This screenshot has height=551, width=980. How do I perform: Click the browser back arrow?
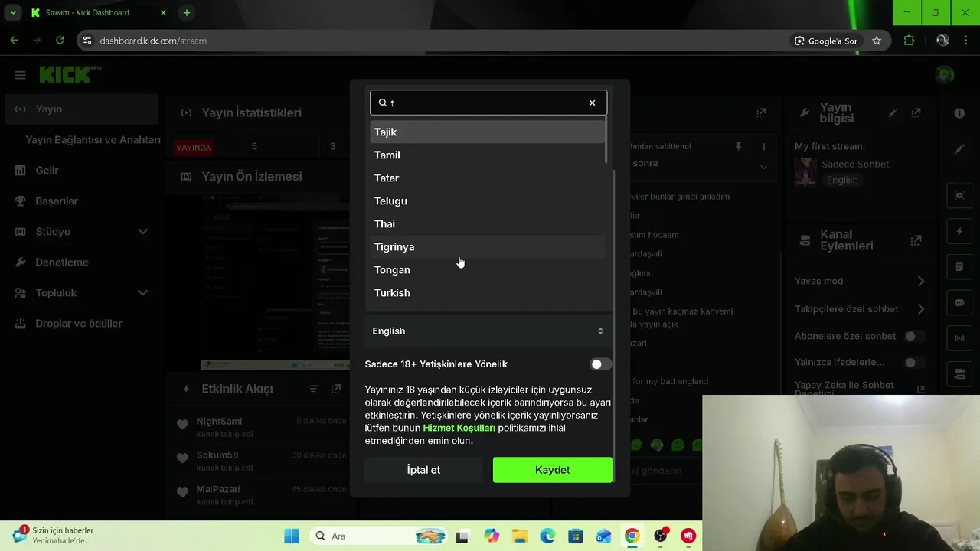(x=14, y=41)
